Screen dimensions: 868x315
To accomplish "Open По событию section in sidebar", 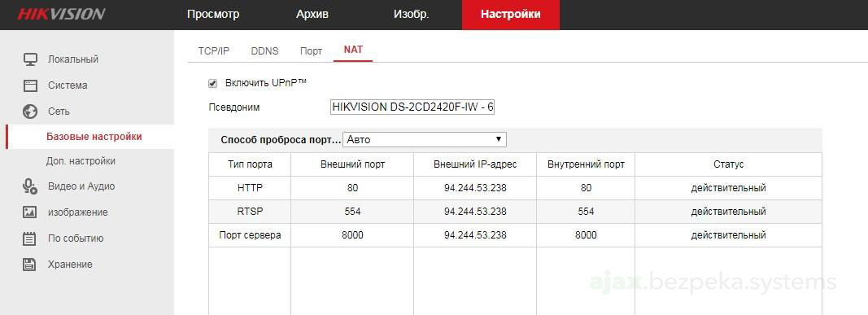I will [x=76, y=238].
